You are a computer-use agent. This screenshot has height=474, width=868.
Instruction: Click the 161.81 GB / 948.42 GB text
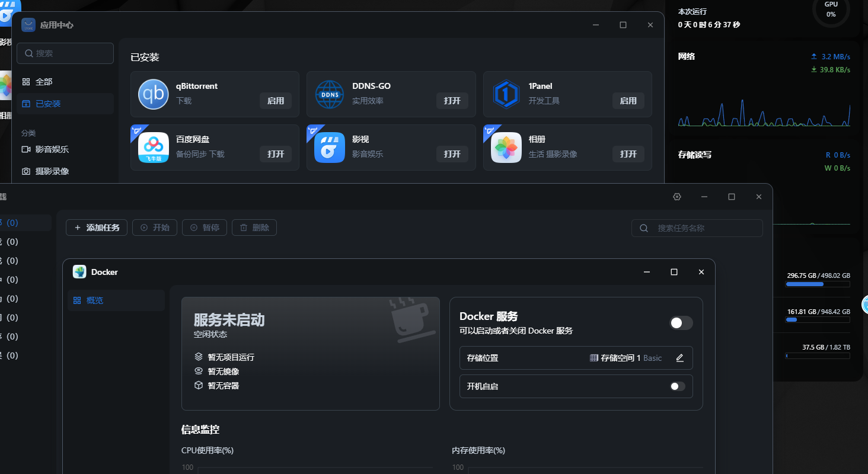[x=819, y=311]
